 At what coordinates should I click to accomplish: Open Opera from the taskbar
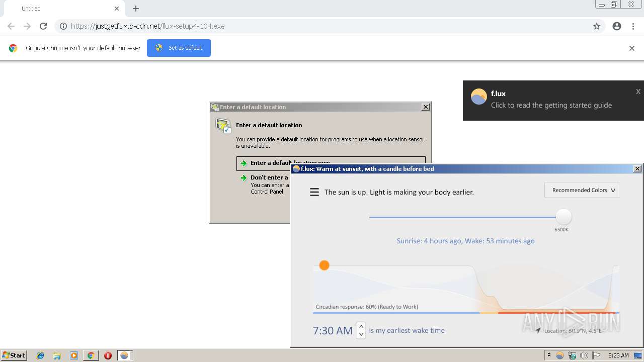[108, 355]
